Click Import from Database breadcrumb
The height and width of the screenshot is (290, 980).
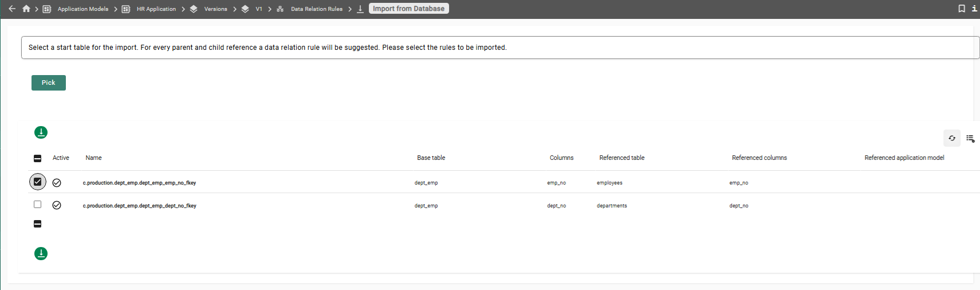pyautogui.click(x=409, y=9)
